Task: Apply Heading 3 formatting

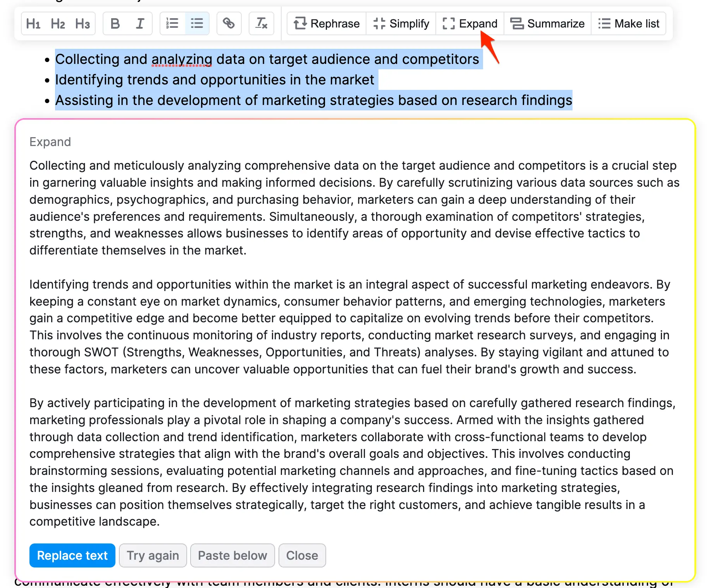Action: 83,24
